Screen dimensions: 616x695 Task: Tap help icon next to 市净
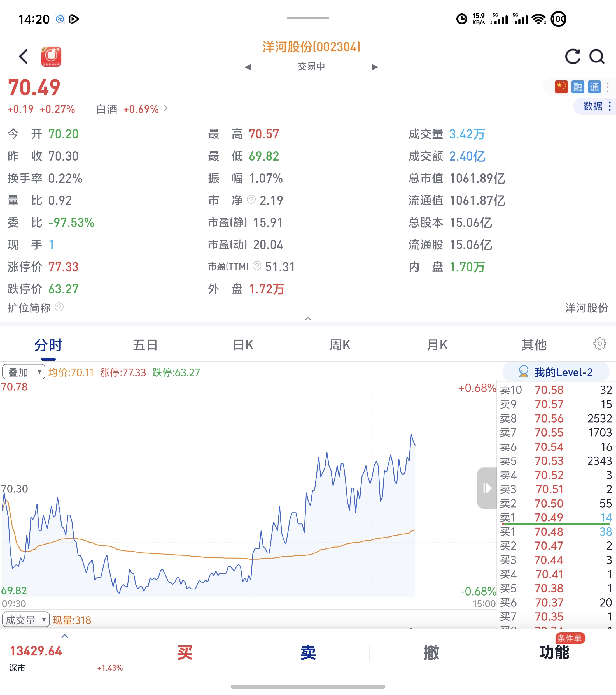tap(251, 200)
